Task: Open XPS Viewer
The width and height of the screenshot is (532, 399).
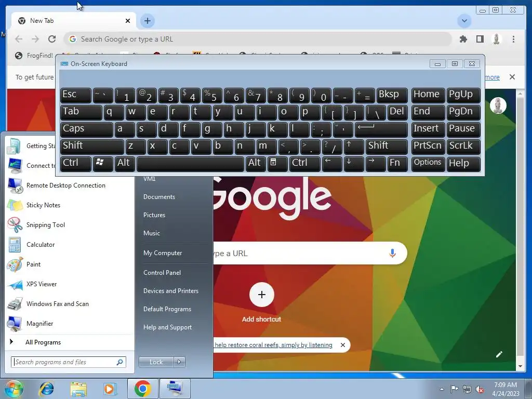Action: pos(42,284)
